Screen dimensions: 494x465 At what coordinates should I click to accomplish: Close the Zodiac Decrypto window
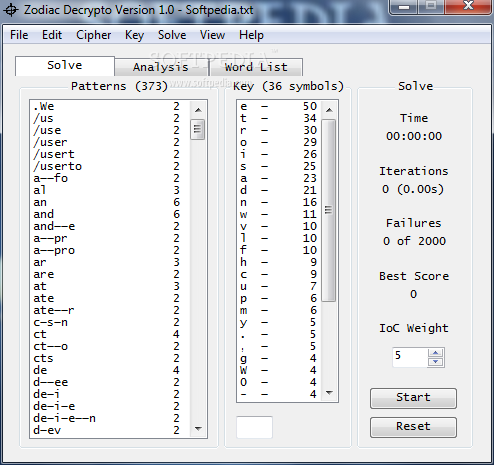[468, 6]
